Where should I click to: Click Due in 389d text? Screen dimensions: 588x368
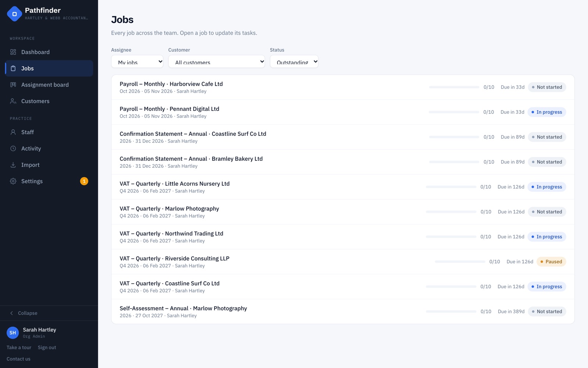(x=511, y=312)
